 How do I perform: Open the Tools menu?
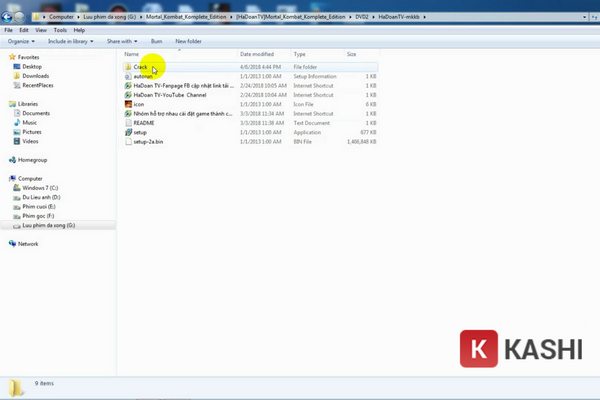click(x=60, y=30)
